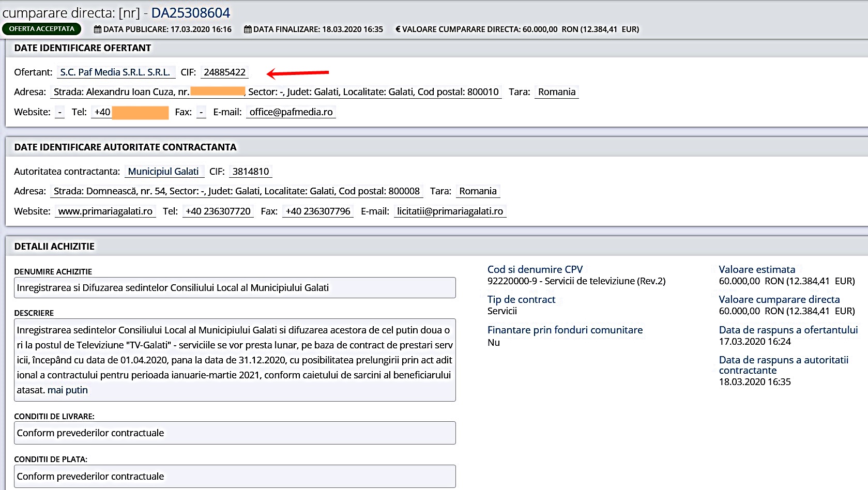Click the calendar icon beside DATA PUBLICARE
Image resolution: width=868 pixels, height=490 pixels.
tap(97, 29)
